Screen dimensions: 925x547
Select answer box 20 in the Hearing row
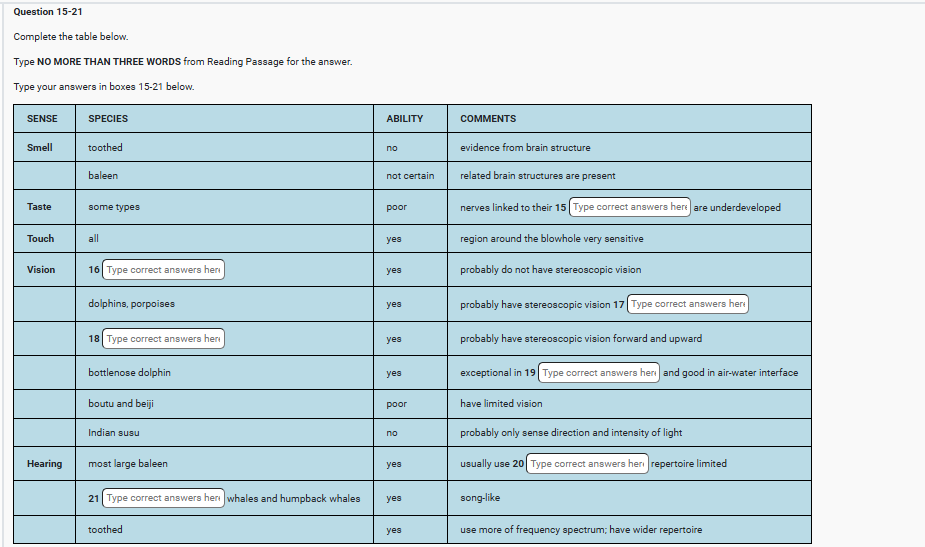pyautogui.click(x=587, y=464)
